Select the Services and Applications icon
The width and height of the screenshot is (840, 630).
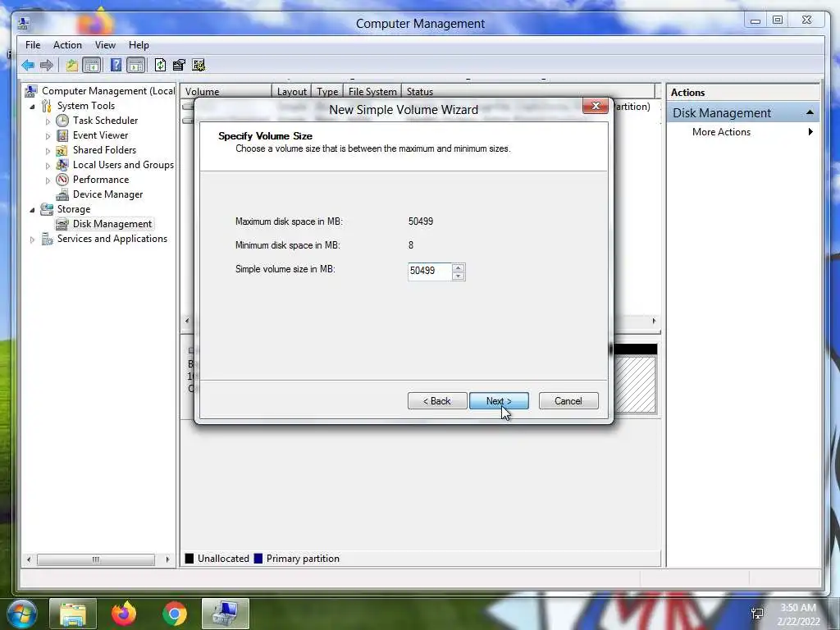(47, 239)
